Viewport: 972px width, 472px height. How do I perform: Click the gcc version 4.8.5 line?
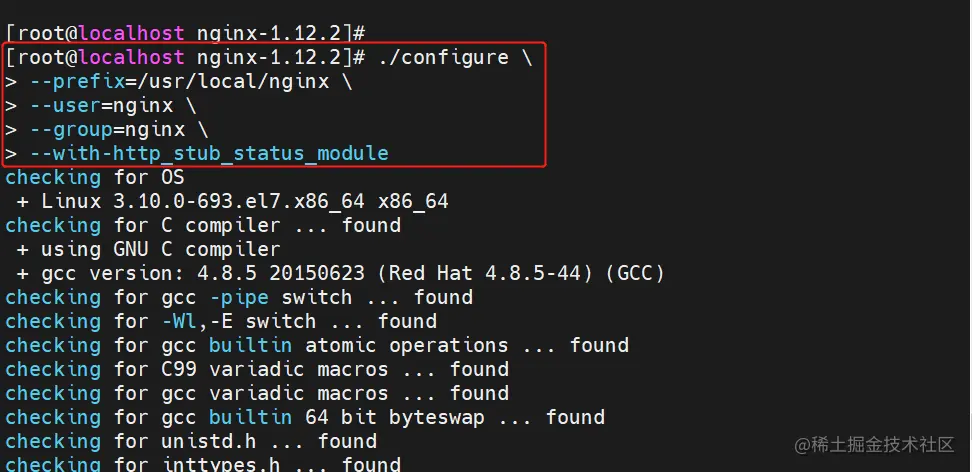coord(341,273)
